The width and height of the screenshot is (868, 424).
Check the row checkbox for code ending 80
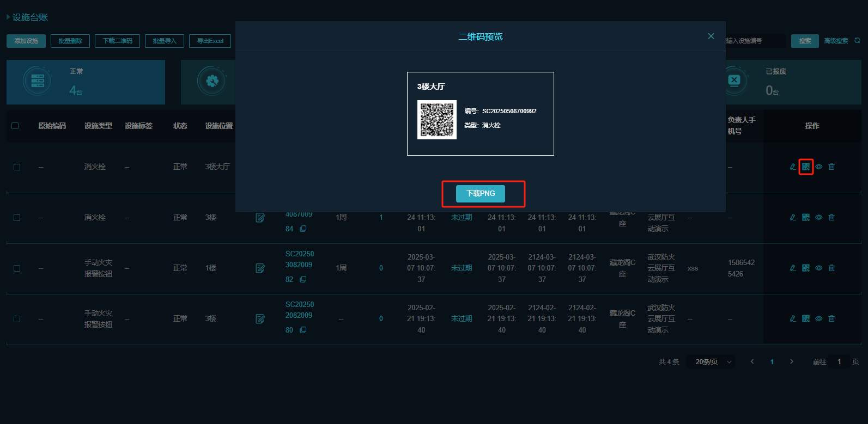[17, 319]
